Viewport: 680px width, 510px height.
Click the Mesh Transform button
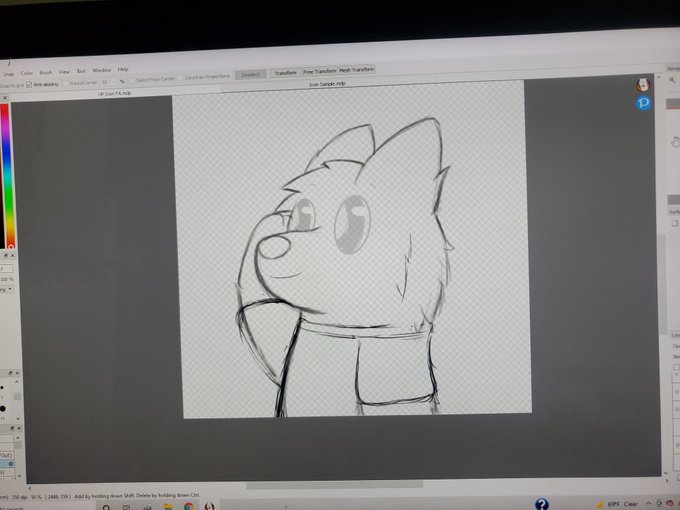click(x=356, y=69)
